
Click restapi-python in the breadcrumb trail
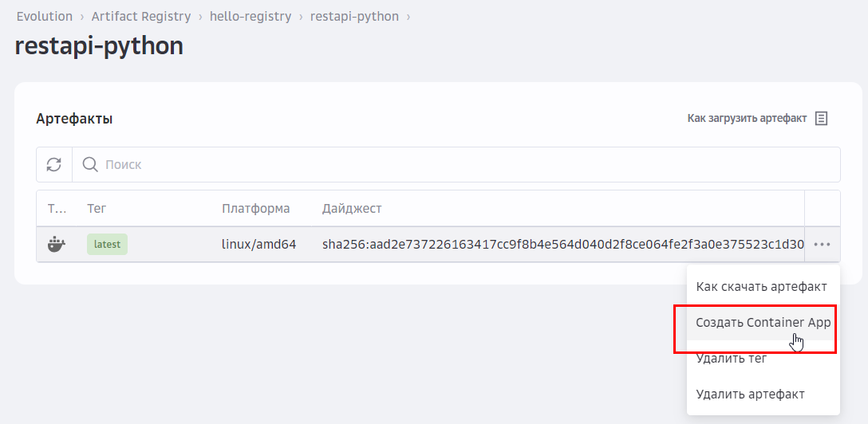[354, 16]
